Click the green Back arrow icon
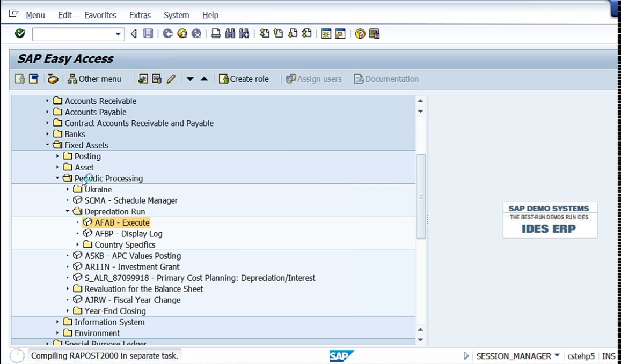 168,34
